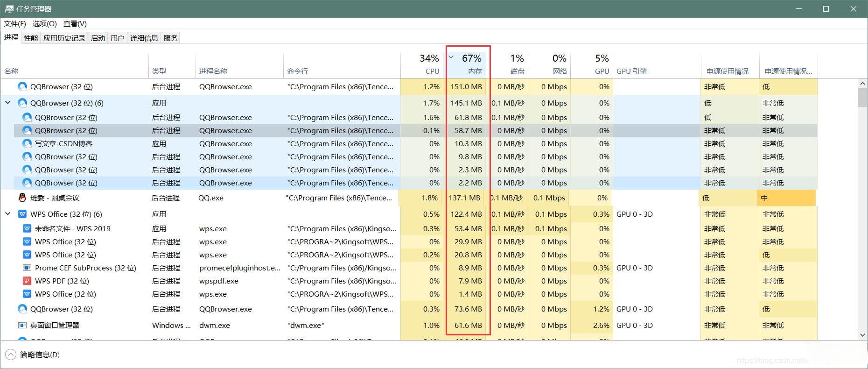Image resolution: width=868 pixels, height=369 pixels.
Task: Select the promecefpluginhost.e... process name cell
Action: (x=239, y=268)
